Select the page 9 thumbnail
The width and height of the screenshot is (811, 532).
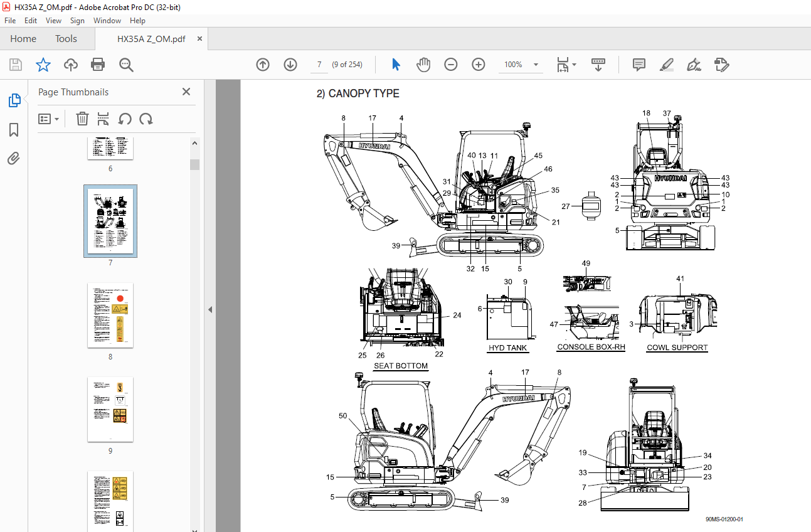tap(110, 410)
